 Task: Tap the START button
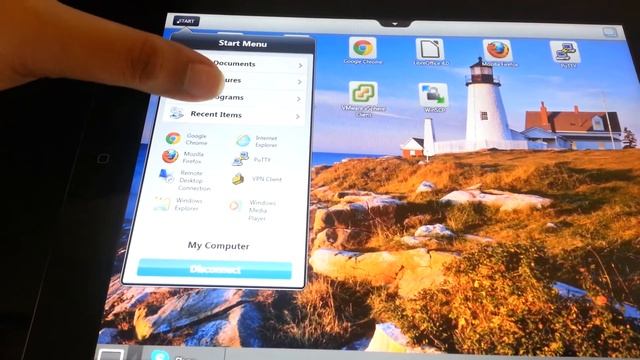tap(186, 21)
